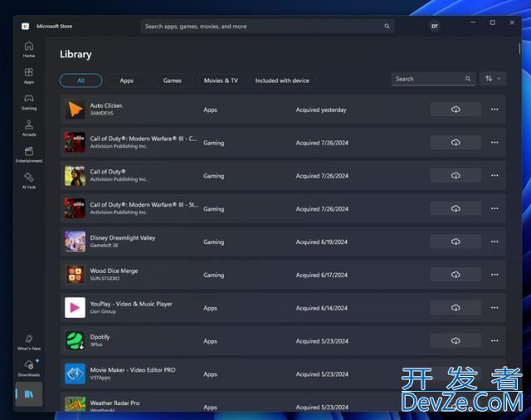
Task: Open the Home sidebar page
Action: pyautogui.click(x=29, y=49)
